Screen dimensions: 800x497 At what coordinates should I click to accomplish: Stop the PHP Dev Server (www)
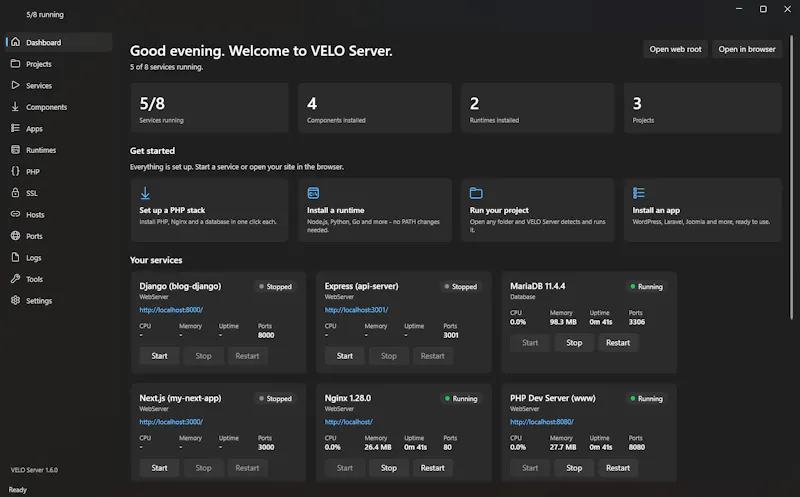tap(574, 467)
